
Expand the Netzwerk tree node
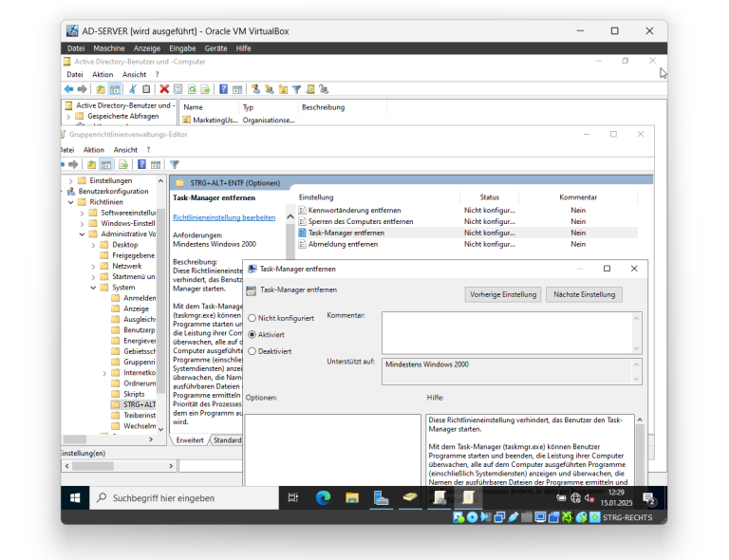93,267
